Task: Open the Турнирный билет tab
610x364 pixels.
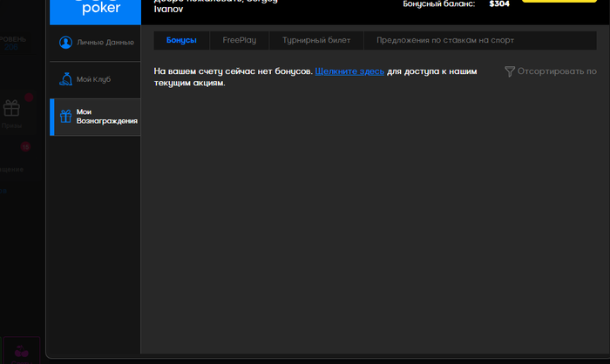Action: click(x=316, y=40)
